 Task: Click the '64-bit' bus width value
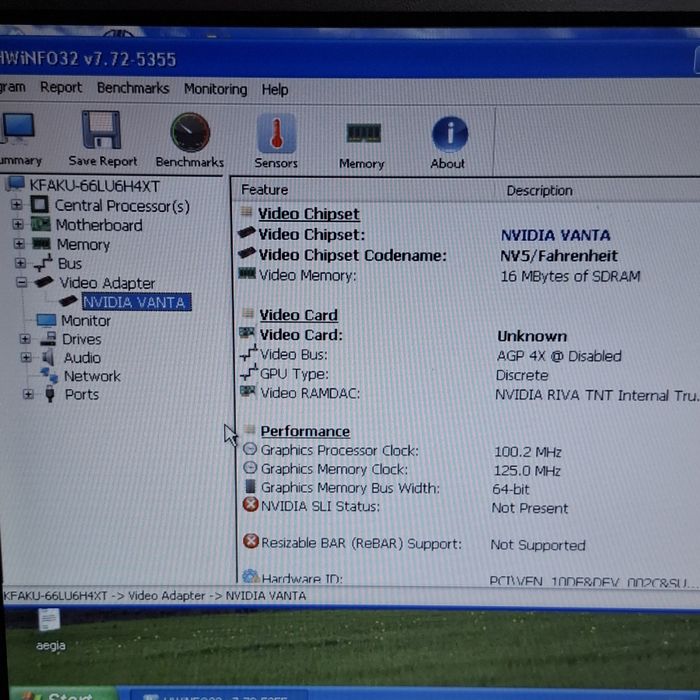[x=511, y=490]
